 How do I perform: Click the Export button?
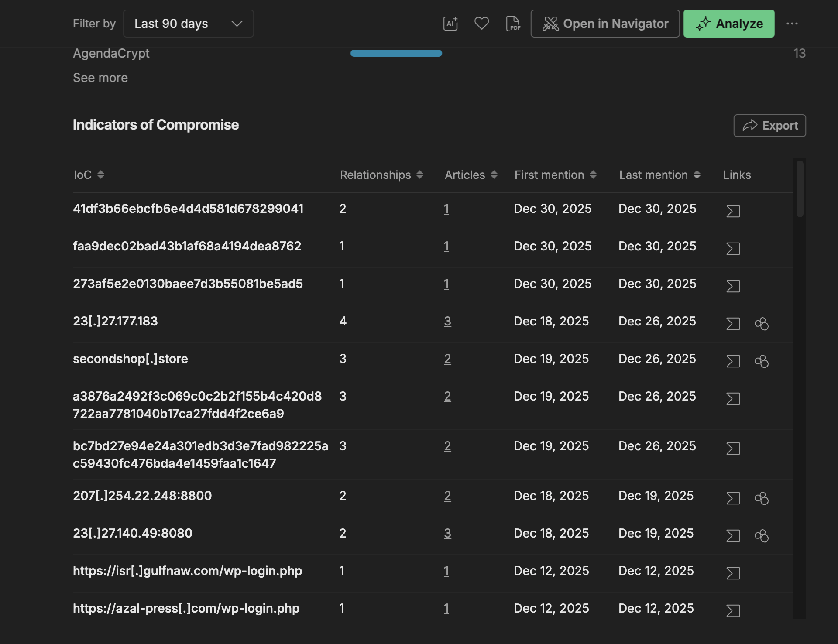pos(769,126)
